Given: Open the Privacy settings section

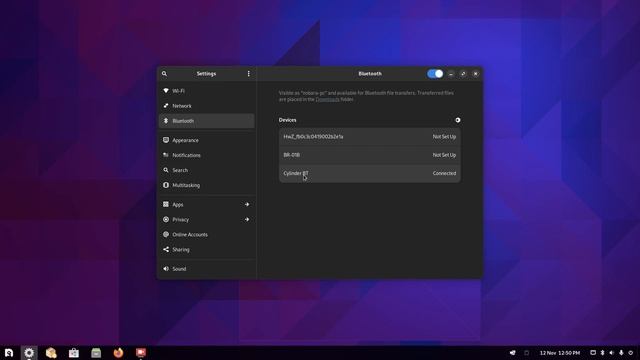Looking at the screenshot, I should pos(207,220).
